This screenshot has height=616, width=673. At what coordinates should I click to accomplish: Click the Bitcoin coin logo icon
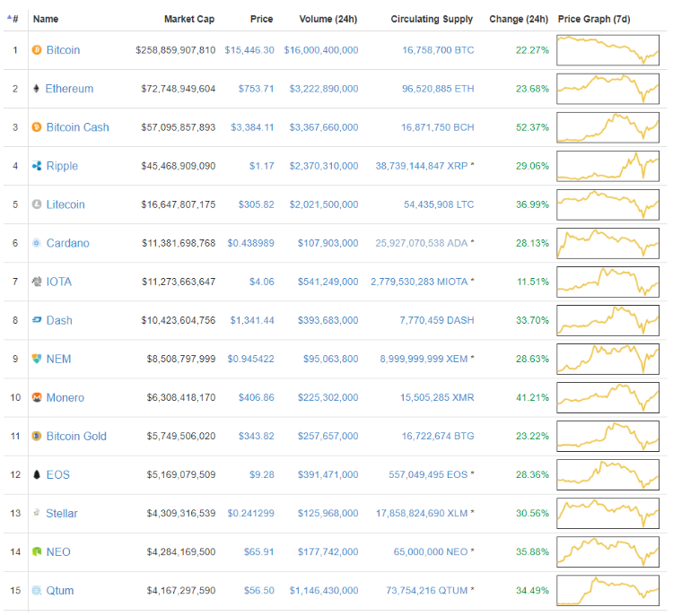(37, 50)
